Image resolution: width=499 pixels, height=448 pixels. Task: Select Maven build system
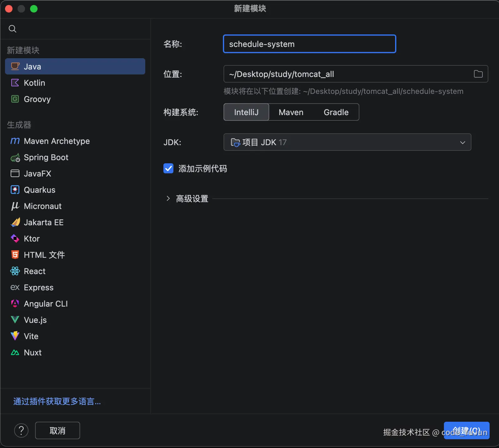pyautogui.click(x=291, y=112)
